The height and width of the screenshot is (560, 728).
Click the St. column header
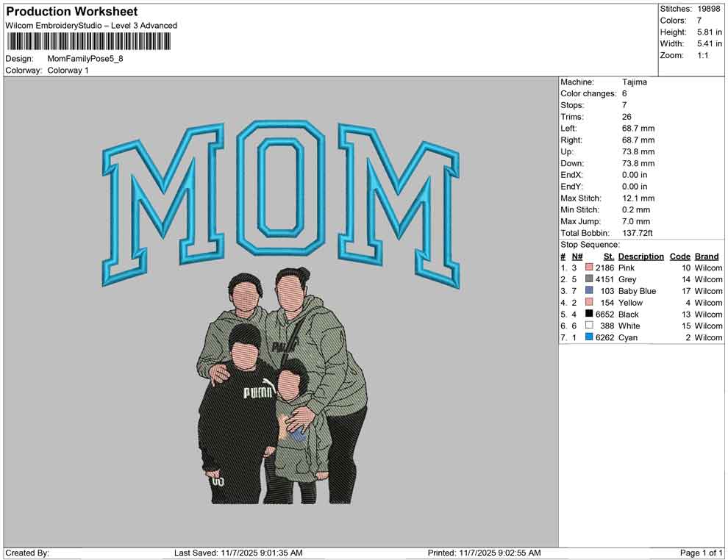(608, 256)
